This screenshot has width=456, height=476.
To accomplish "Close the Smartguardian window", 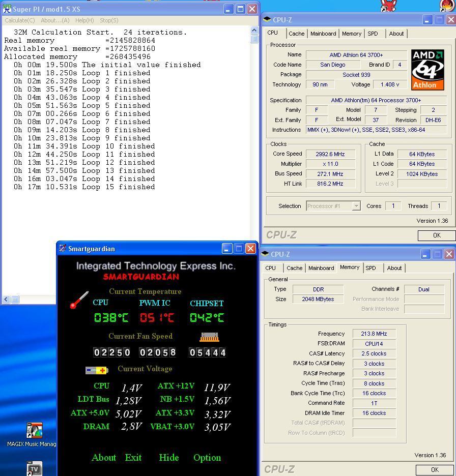I will point(250,249).
